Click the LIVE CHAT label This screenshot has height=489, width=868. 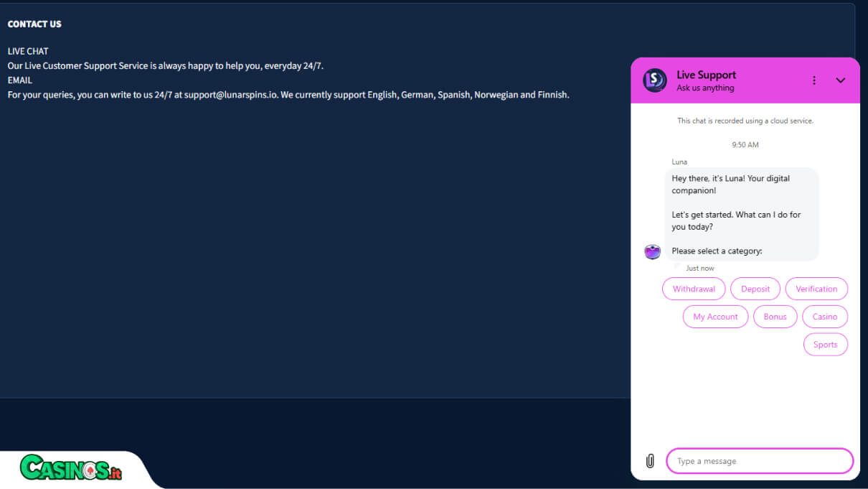point(28,52)
